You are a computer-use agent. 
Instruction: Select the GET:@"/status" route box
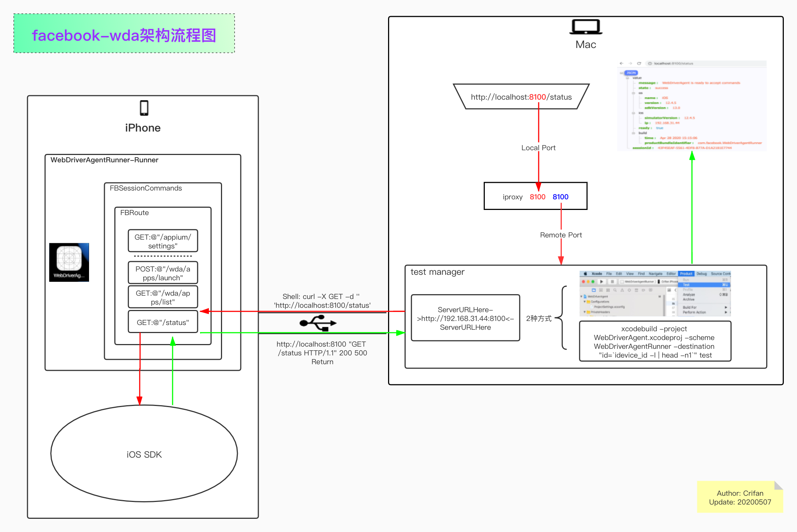pos(163,322)
